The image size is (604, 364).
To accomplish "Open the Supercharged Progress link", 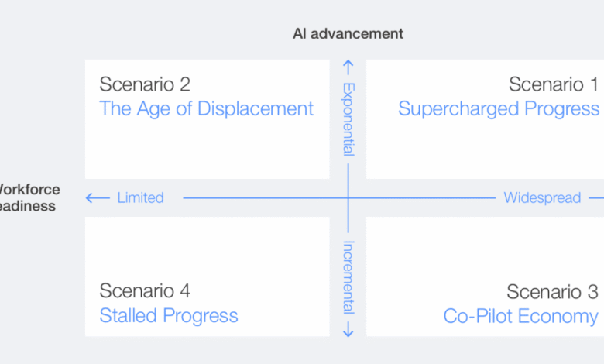I will point(498,108).
